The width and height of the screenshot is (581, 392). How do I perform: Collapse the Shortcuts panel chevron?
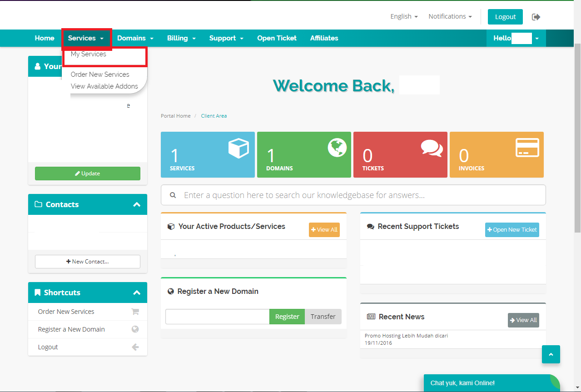pyautogui.click(x=137, y=293)
